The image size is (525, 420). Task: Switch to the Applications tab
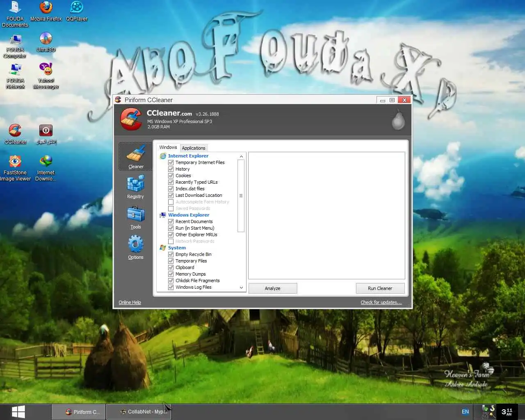click(x=194, y=148)
